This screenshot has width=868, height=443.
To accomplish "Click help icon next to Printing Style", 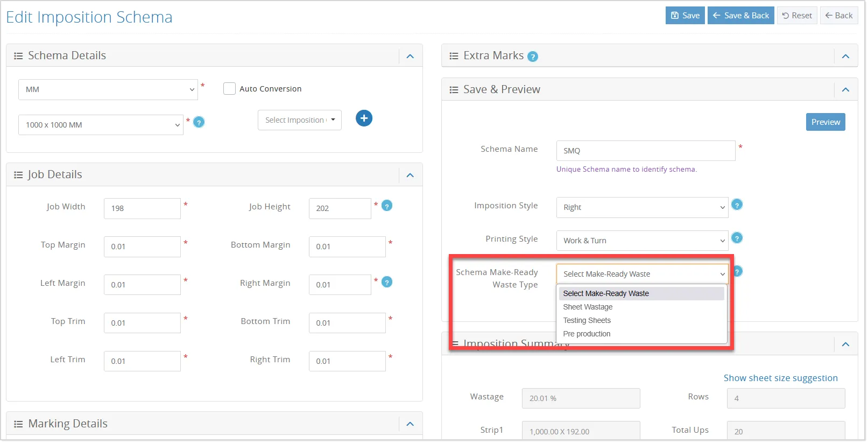I will 737,238.
